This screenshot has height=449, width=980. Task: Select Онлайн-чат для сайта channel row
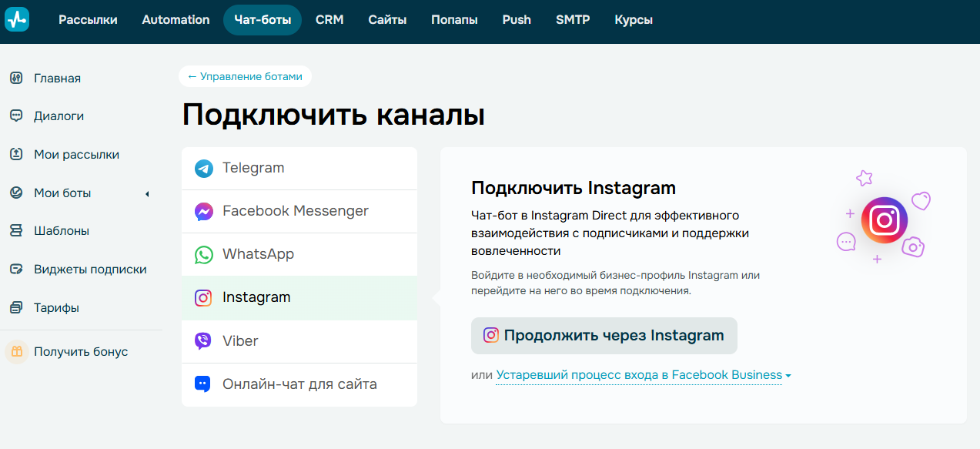[299, 384]
